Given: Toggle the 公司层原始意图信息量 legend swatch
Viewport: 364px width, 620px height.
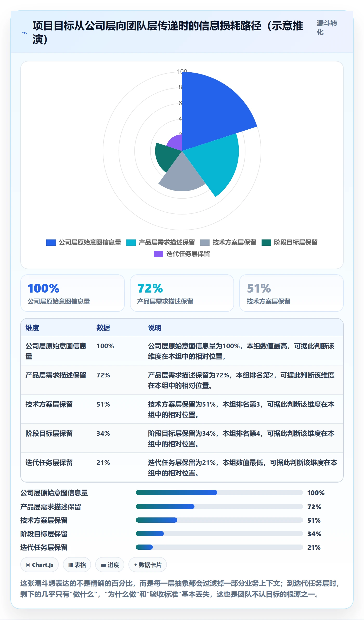Looking at the screenshot, I should [x=51, y=243].
